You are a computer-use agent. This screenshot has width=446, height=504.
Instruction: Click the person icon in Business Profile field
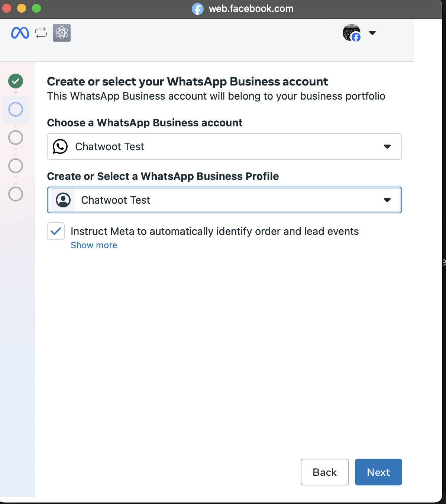click(x=63, y=200)
